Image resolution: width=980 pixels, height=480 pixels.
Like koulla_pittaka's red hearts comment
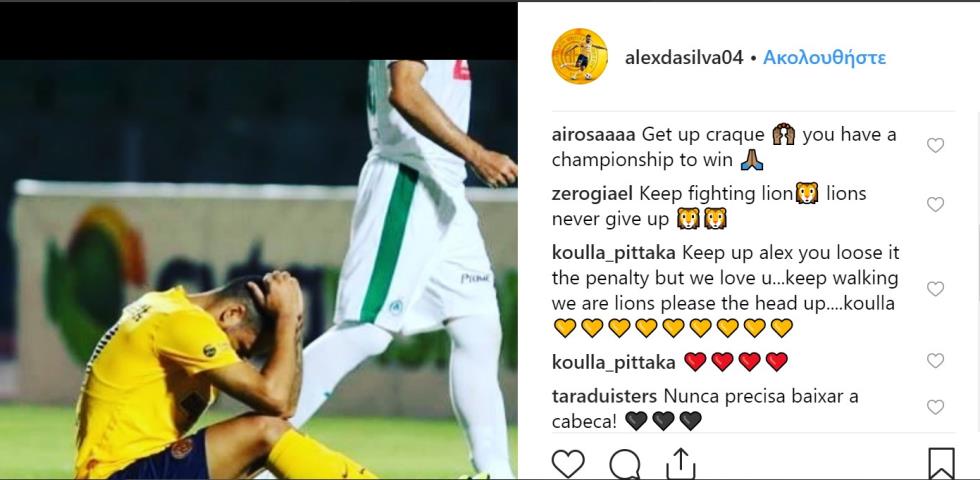935,361
